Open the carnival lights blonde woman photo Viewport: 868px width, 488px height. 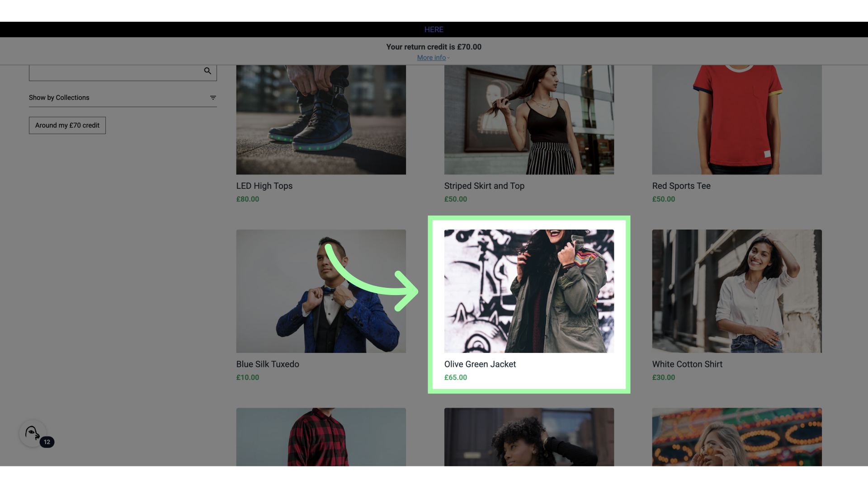coord(737,437)
